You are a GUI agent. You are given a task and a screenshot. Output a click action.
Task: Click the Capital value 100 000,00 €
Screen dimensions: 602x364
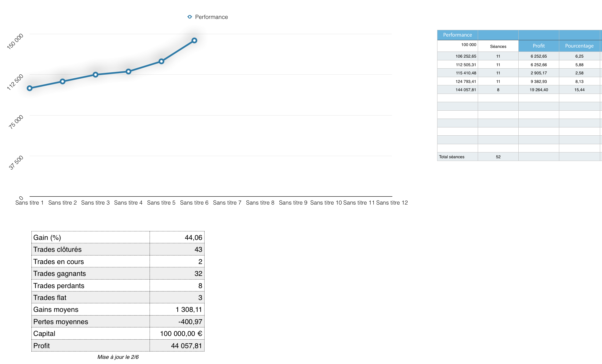tap(181, 334)
